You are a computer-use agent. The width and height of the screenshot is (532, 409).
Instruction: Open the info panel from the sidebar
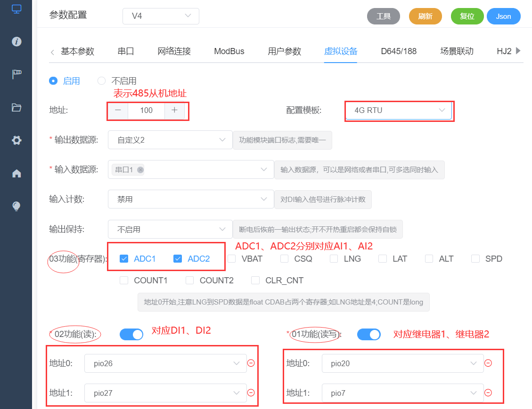pyautogui.click(x=16, y=41)
